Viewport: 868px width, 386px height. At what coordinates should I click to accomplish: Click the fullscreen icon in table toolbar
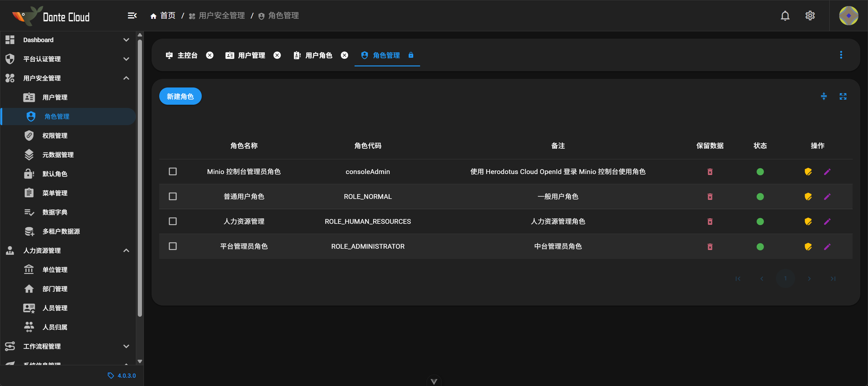pyautogui.click(x=843, y=97)
